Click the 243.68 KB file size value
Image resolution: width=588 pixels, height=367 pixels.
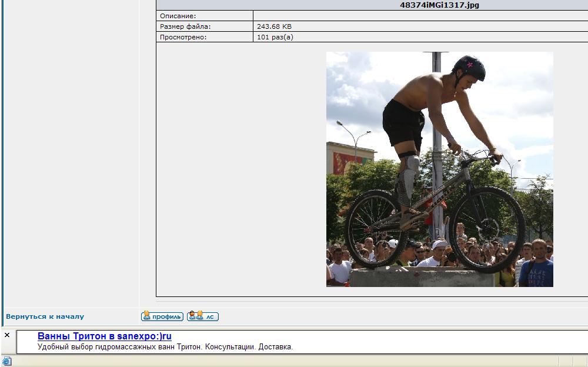274,26
